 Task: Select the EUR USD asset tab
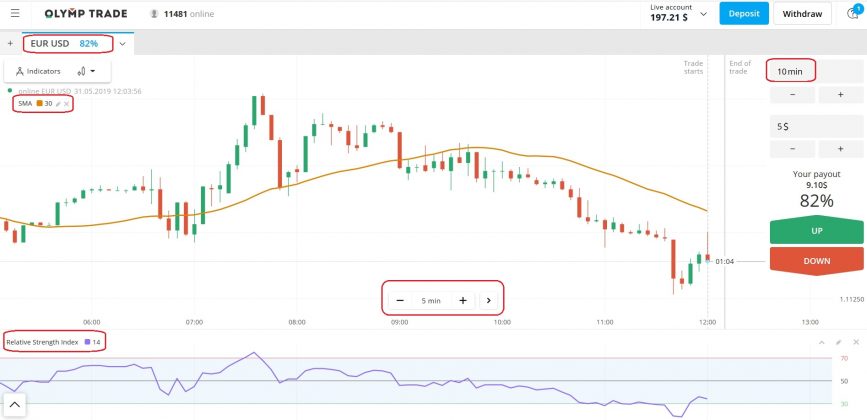(x=64, y=44)
